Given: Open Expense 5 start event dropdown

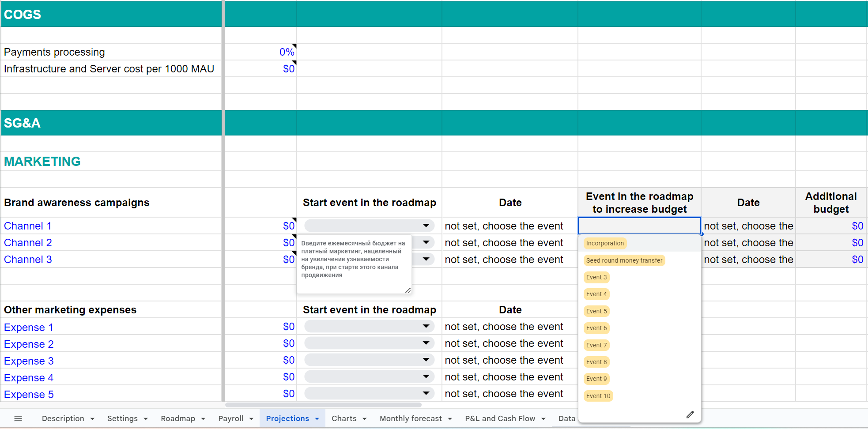Looking at the screenshot, I should tap(370, 394).
